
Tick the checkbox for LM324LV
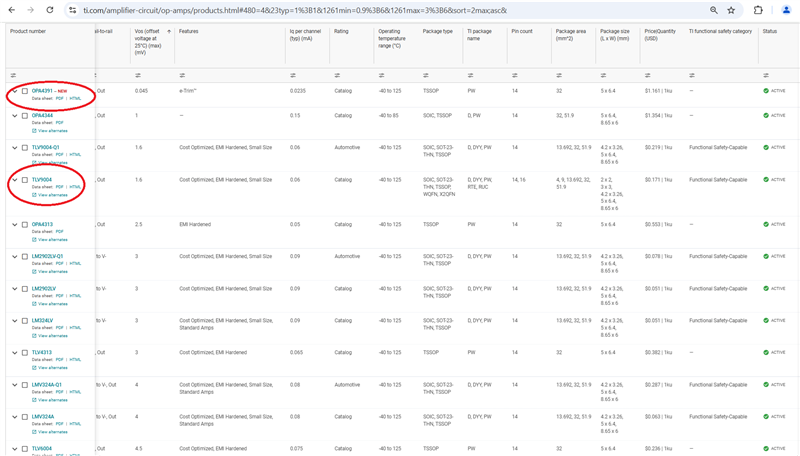coord(24,321)
